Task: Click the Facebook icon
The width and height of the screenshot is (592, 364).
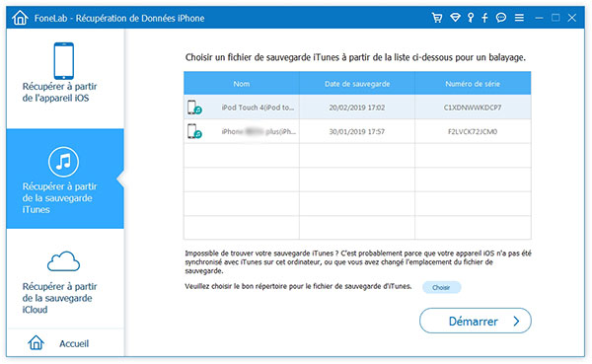Action: (484, 18)
